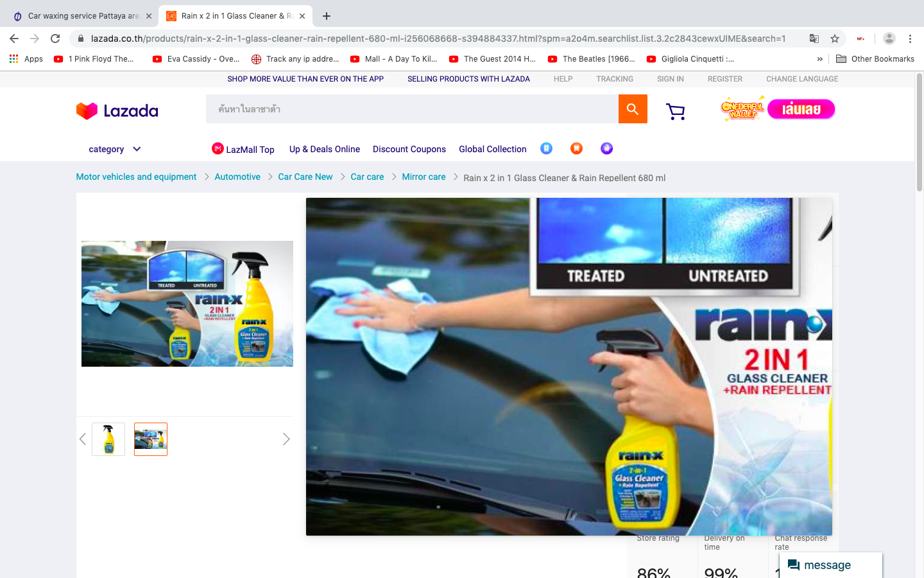Click SELLING PRODUCTS WITH LAZADA
Screen dimensions: 924x578
click(468, 79)
